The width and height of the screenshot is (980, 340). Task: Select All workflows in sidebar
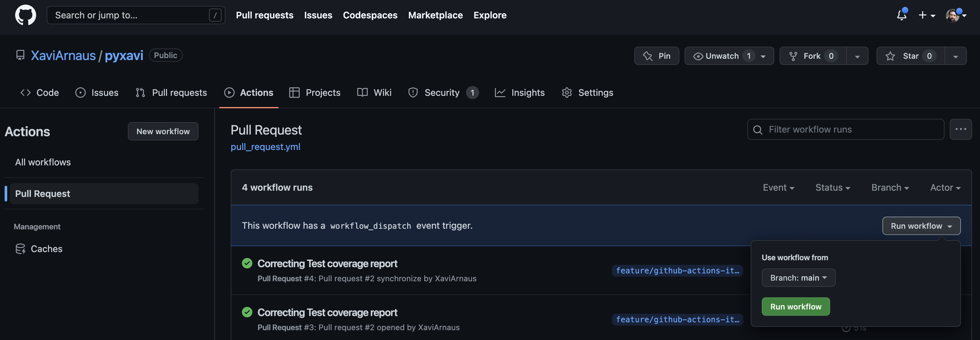click(x=43, y=162)
